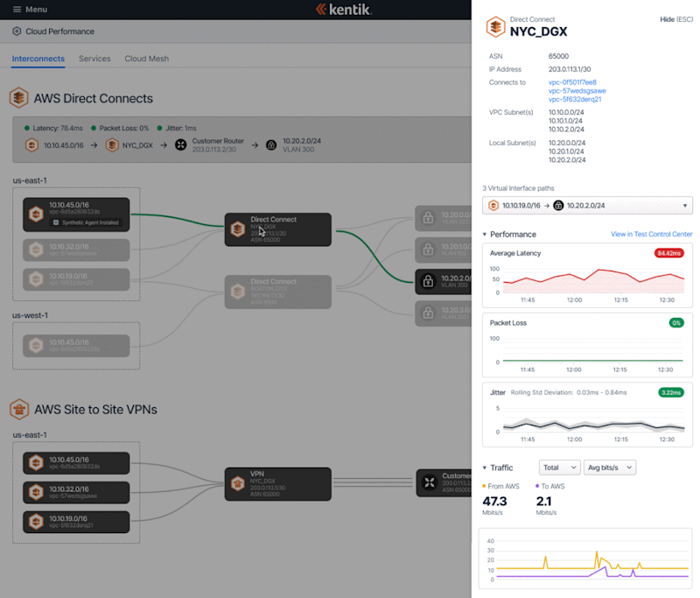Click the ASN 65000 value in the side panel
Viewport: 700px width, 598px height.
tap(558, 56)
